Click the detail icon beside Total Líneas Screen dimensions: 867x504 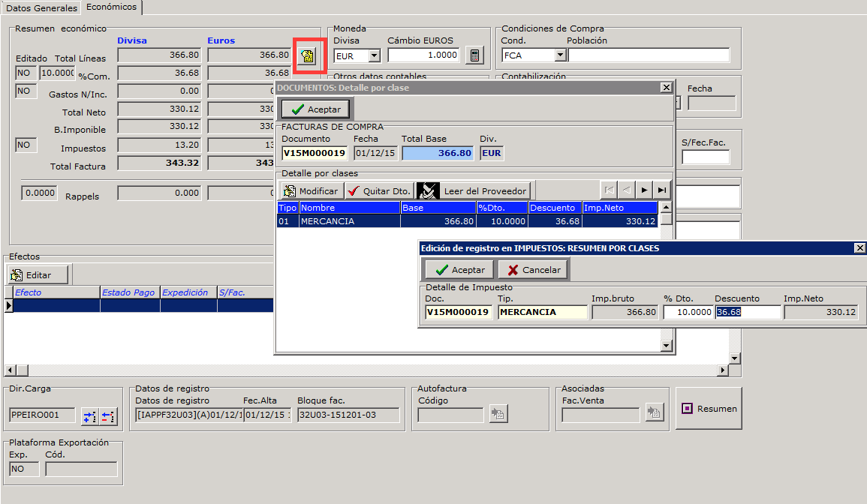(309, 55)
